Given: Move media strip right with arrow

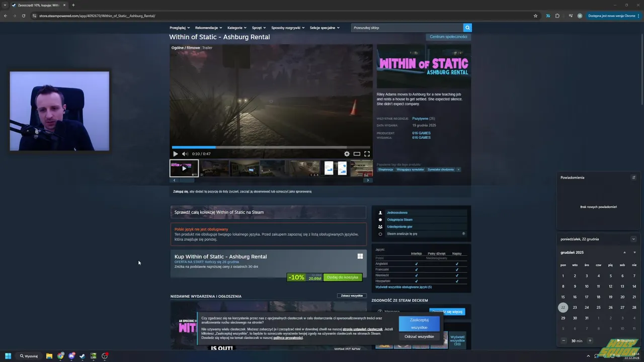Looking at the screenshot, I should click(x=368, y=180).
